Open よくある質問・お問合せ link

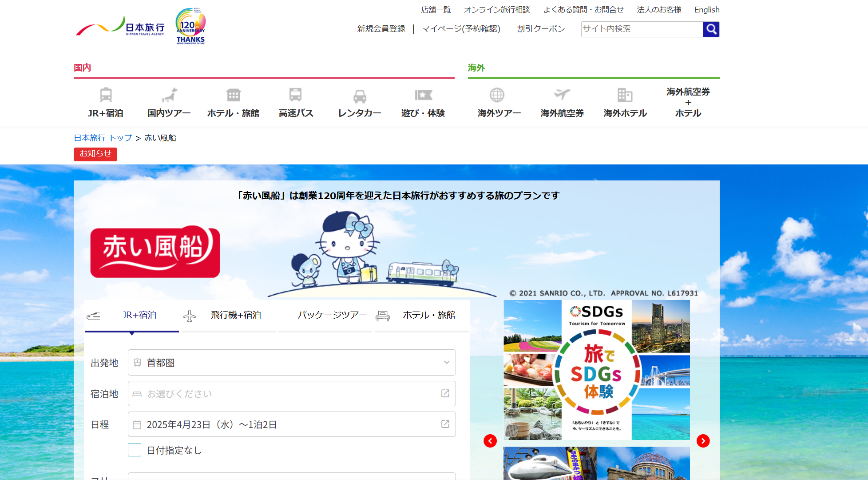pos(583,9)
